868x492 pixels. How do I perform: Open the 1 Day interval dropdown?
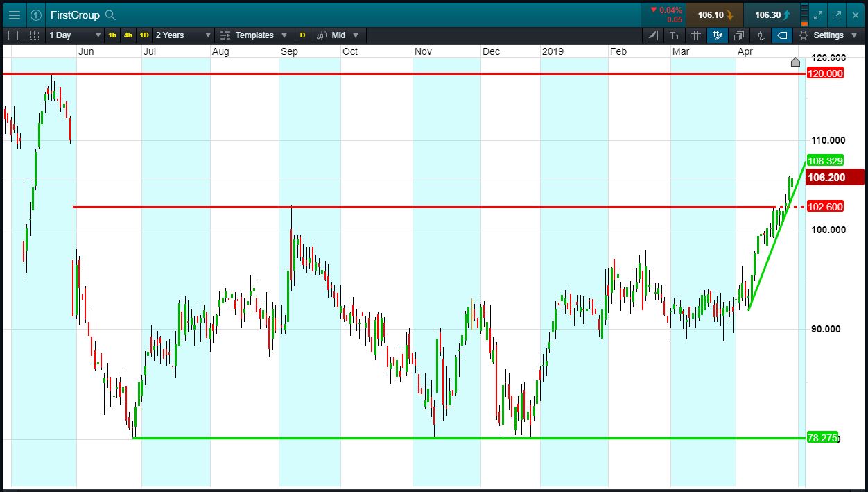[x=74, y=35]
